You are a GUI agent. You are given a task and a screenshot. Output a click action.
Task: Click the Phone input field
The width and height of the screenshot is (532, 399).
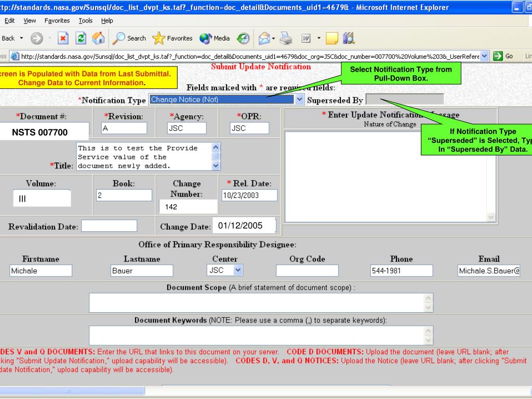click(402, 270)
